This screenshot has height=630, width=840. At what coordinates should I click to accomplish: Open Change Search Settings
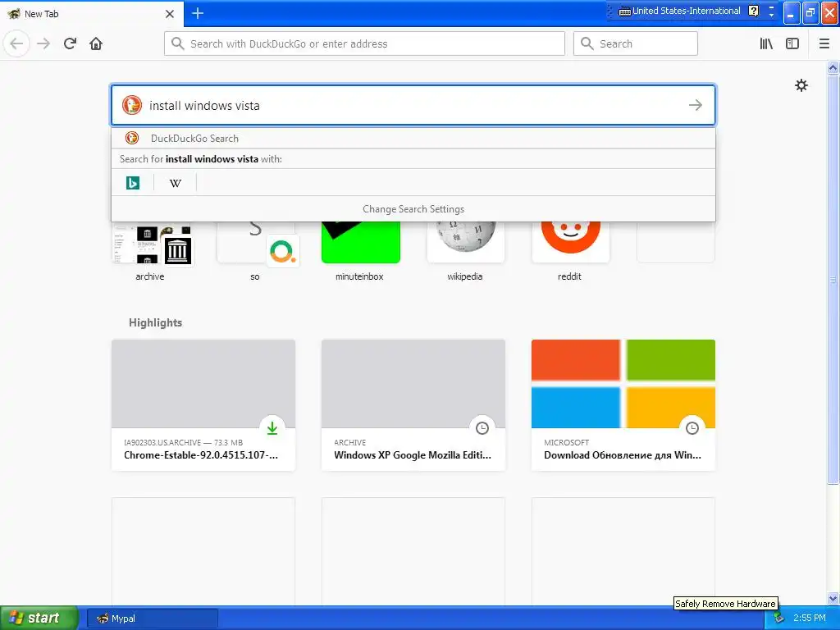tap(413, 209)
